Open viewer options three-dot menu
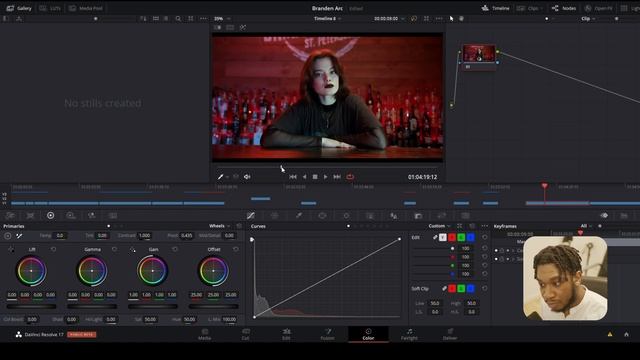This screenshot has width=640, height=360. point(439,19)
